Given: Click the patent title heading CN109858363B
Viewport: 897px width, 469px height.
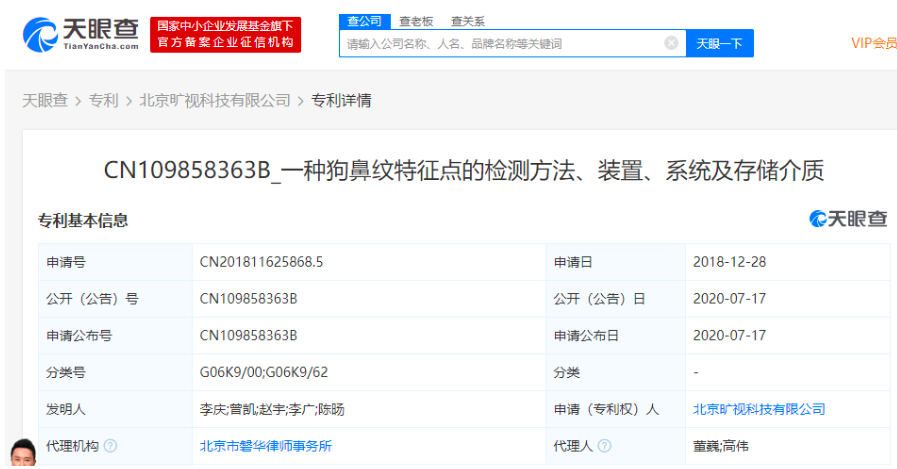Looking at the screenshot, I should [x=463, y=170].
